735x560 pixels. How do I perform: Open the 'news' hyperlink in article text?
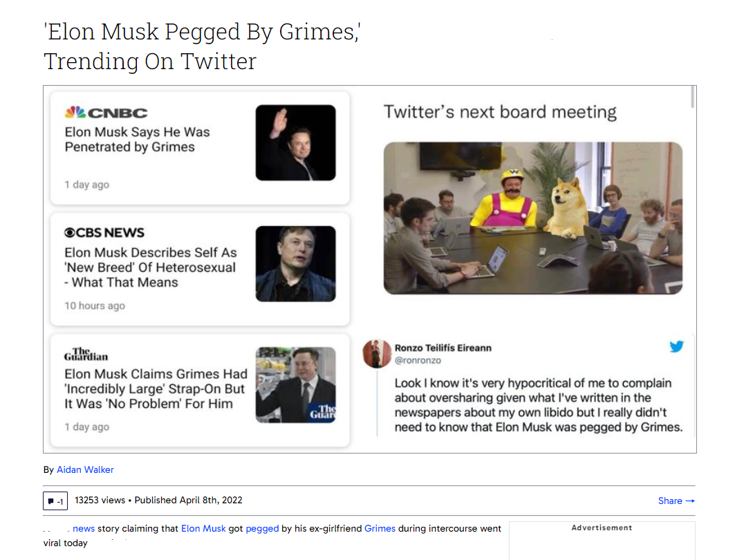click(84, 529)
